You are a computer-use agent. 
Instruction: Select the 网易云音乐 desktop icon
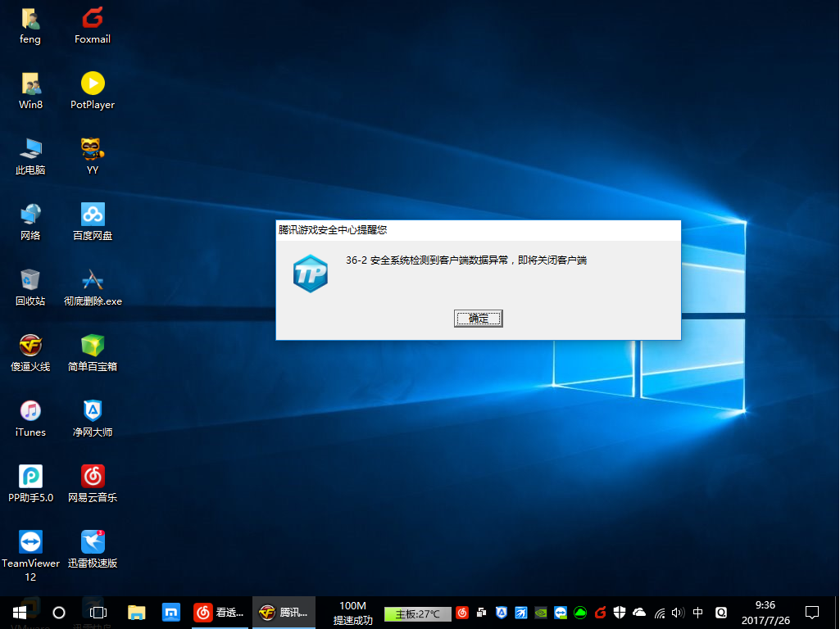(x=92, y=485)
